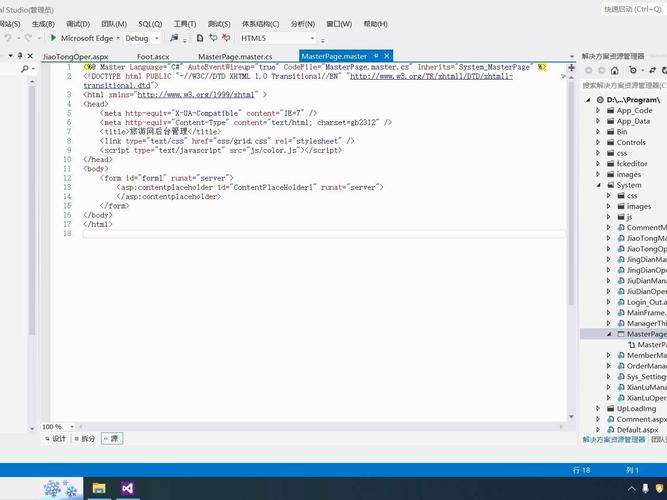The height and width of the screenshot is (500, 667).
Task: Click the green Start debugging play icon
Action: pyautogui.click(x=53, y=38)
